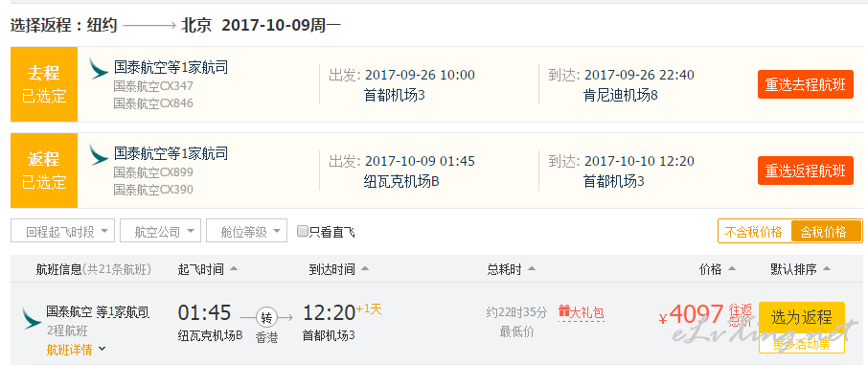This screenshot has height=365, width=868.
Task: Click the 转 transfer circle icon
Action: (265, 317)
